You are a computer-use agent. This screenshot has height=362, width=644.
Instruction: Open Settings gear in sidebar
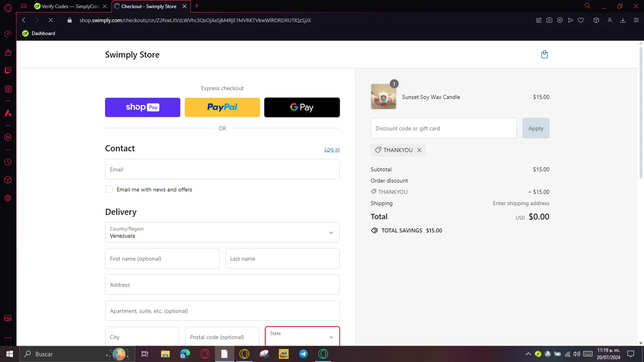tap(8, 198)
